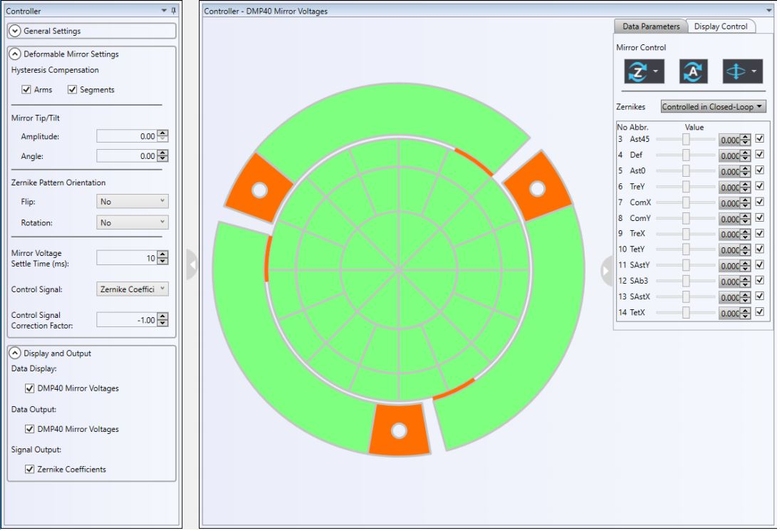Open the Control Signal dropdown

coord(133,289)
